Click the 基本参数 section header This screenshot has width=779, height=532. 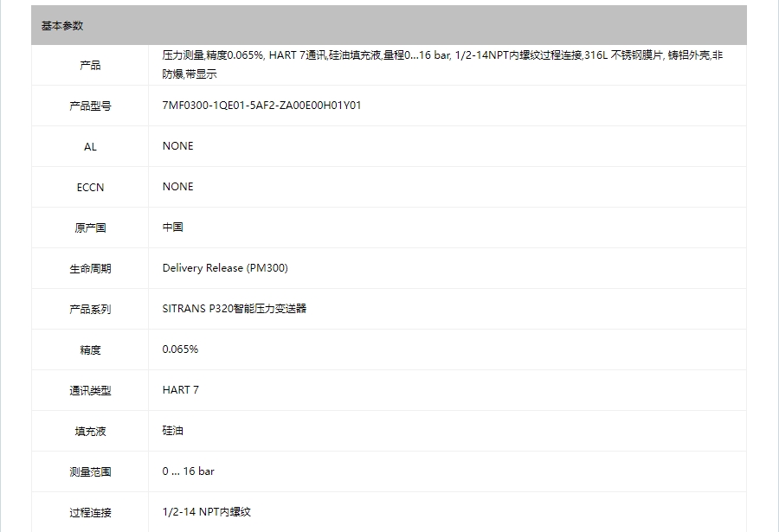tap(389, 25)
